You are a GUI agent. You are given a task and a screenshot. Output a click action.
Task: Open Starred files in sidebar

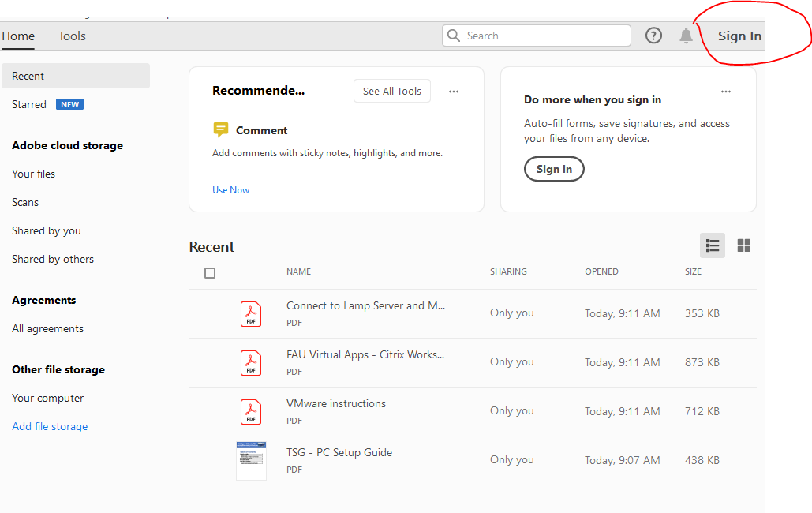pos(29,104)
